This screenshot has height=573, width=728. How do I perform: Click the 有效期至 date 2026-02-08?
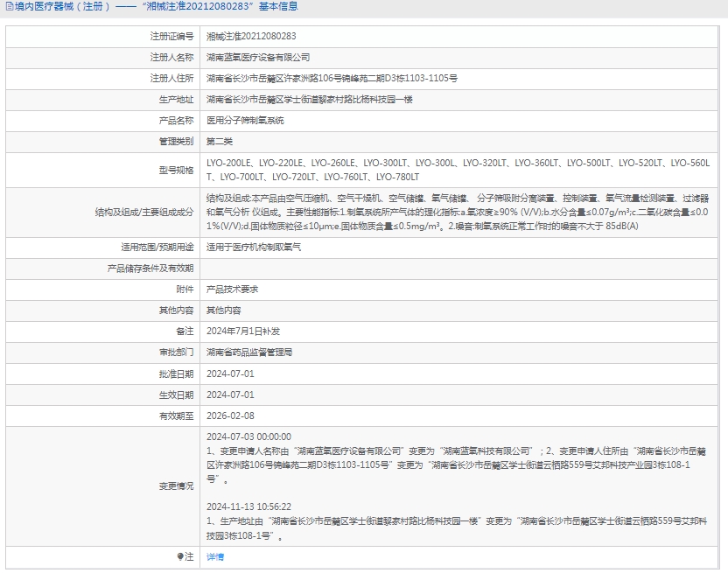coord(230,416)
